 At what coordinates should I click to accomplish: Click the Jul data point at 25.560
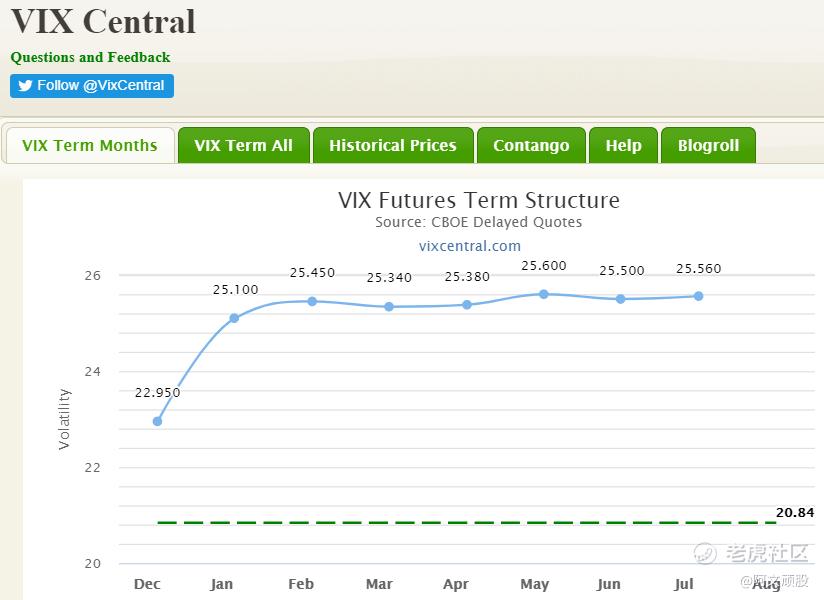(698, 296)
